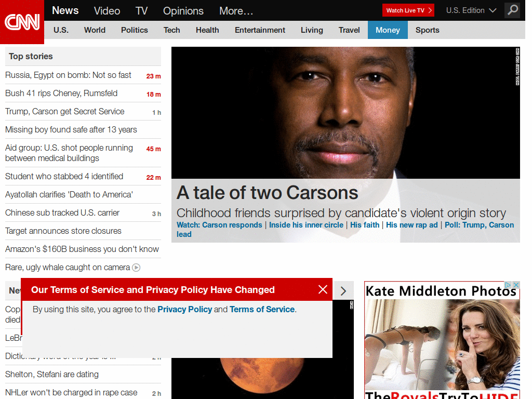Open the Terms of Service link
Viewport: 532px width, 399px height.
click(262, 309)
